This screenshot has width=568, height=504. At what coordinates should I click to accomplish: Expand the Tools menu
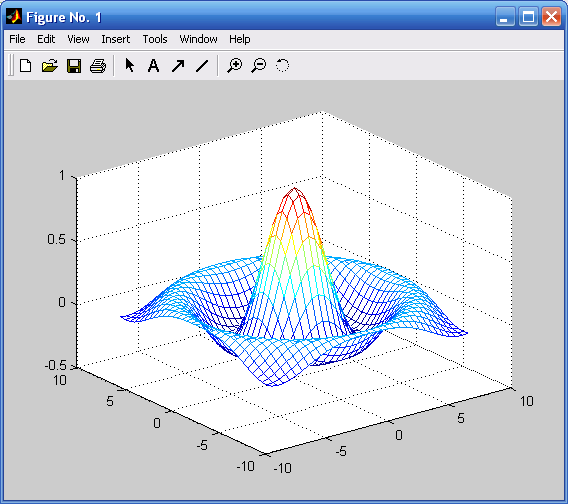[155, 39]
